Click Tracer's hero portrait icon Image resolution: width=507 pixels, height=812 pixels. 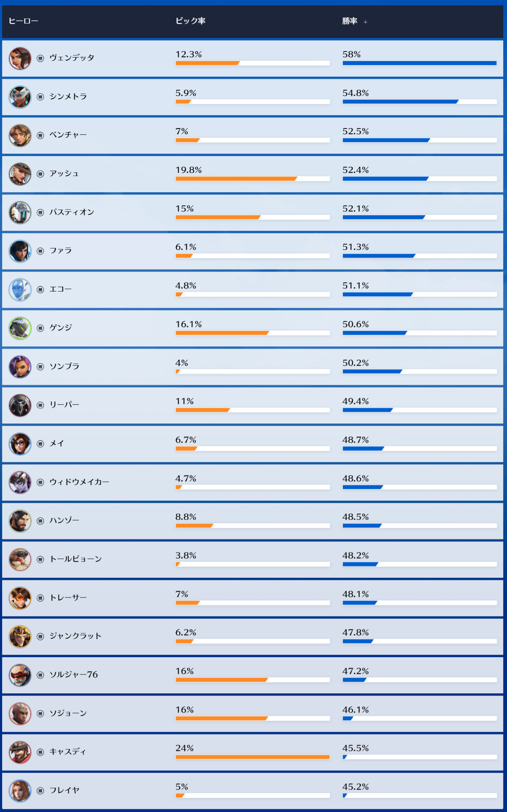20,598
